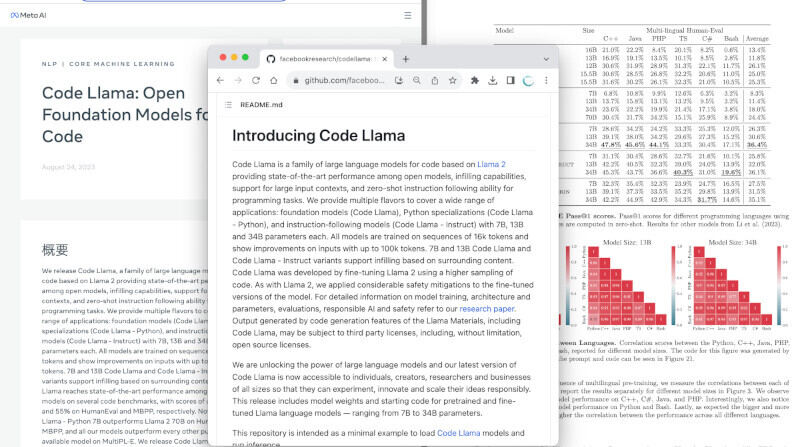Screen dimensions: 800x447
Task: Open a new browser tab
Action: [405, 59]
